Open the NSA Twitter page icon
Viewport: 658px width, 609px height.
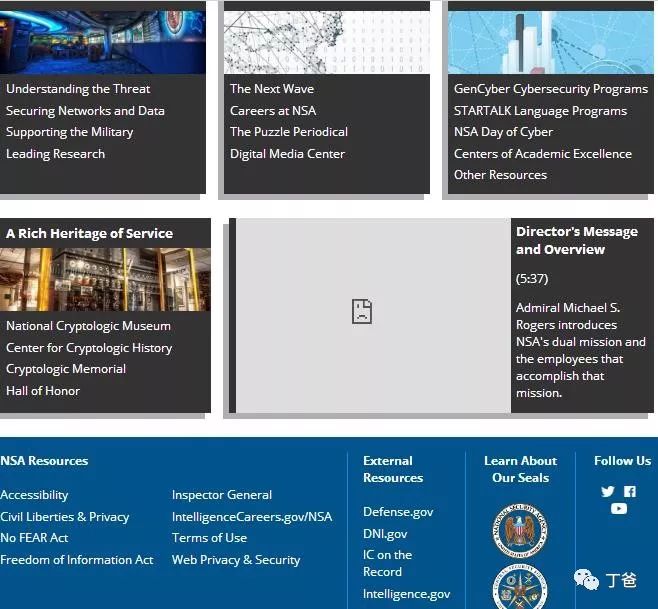pyautogui.click(x=607, y=491)
